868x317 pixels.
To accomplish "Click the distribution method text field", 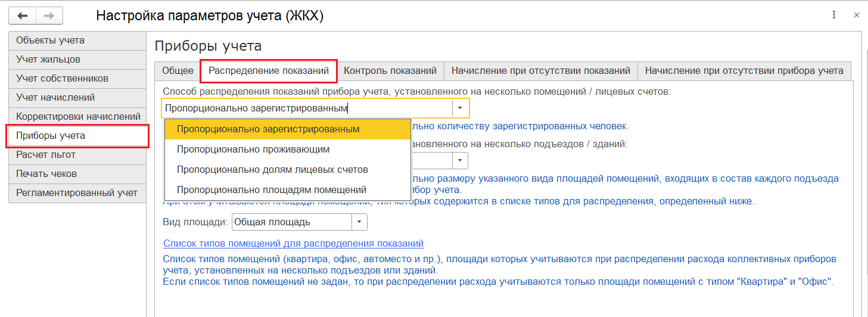I will (307, 108).
